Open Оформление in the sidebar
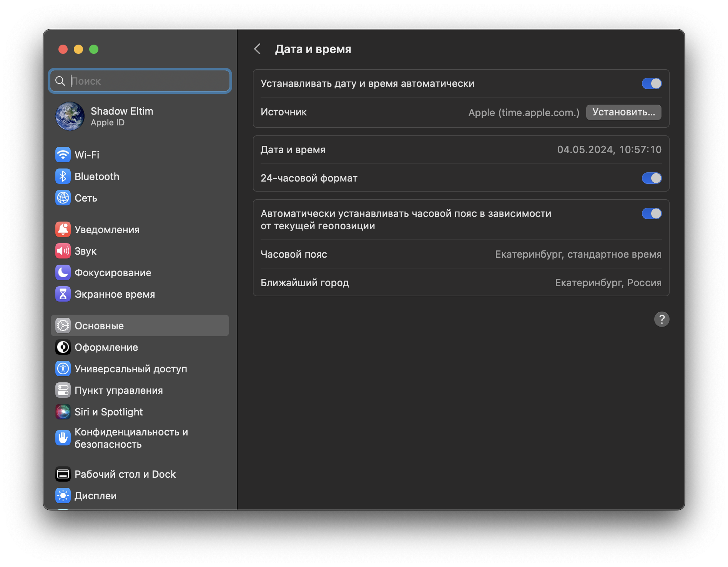The width and height of the screenshot is (728, 567). (106, 347)
